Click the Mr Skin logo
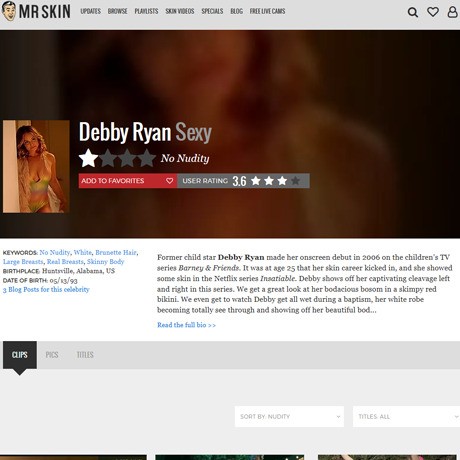Image resolution: width=460 pixels, height=460 pixels. click(36, 11)
